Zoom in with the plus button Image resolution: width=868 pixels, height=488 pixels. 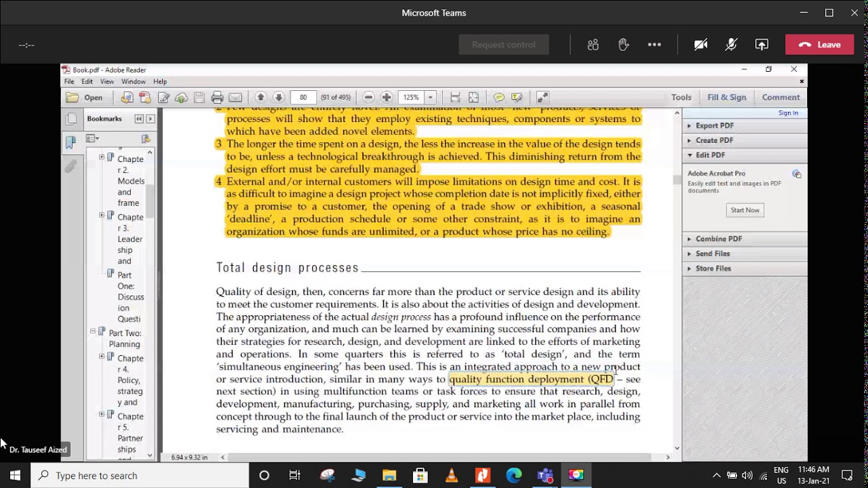(x=387, y=98)
